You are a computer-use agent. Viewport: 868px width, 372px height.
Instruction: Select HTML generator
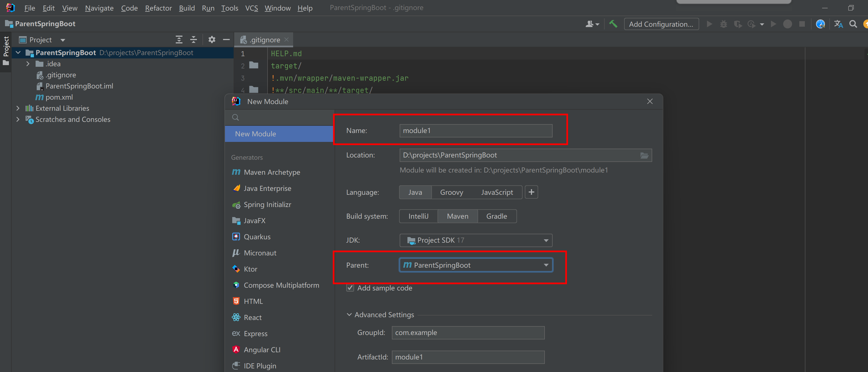tap(248, 301)
